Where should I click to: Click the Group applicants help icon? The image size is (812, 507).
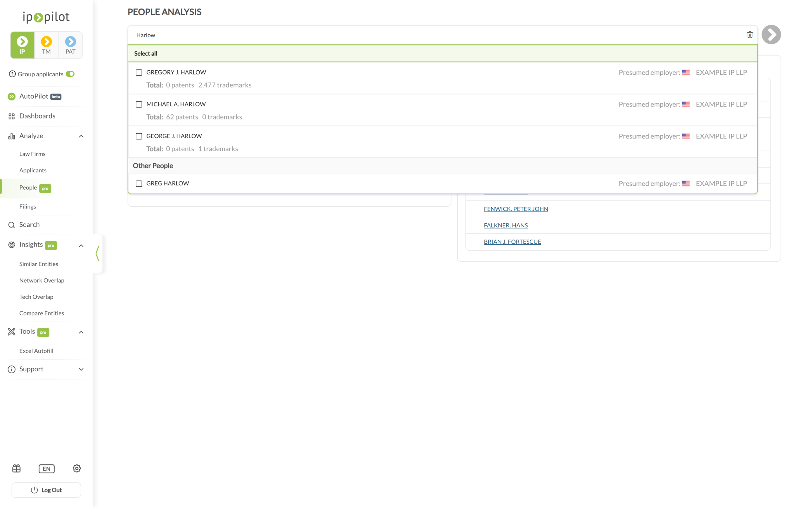coord(12,74)
